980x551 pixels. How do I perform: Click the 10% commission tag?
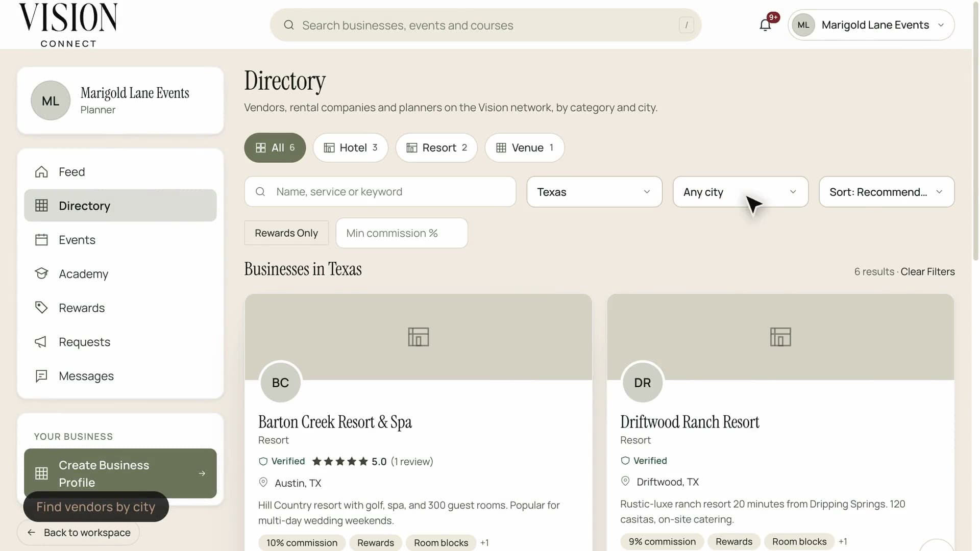[x=302, y=543]
